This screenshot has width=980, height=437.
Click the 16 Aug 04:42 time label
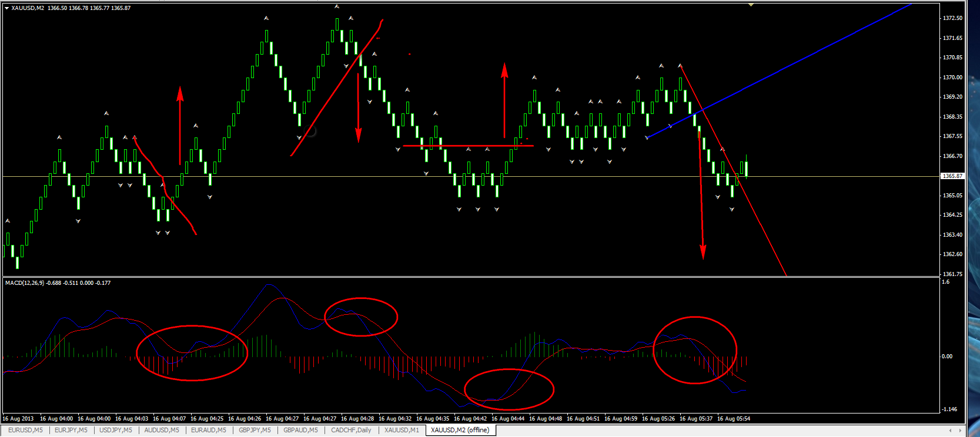point(470,419)
